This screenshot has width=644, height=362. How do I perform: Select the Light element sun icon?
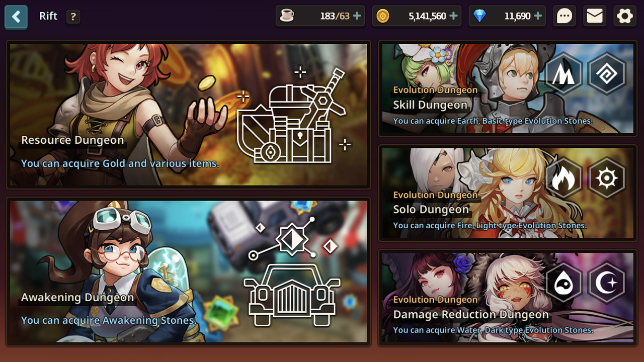pyautogui.click(x=607, y=178)
